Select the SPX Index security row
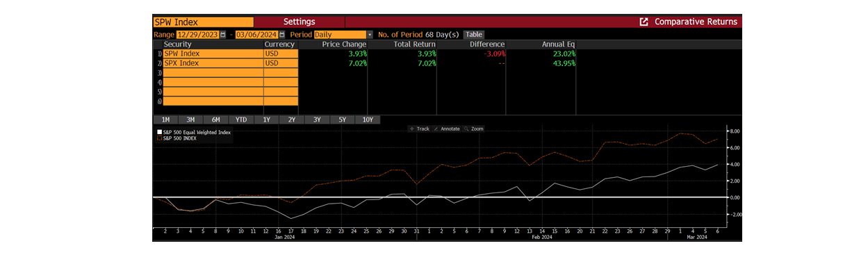The image size is (868, 255). coord(213,63)
